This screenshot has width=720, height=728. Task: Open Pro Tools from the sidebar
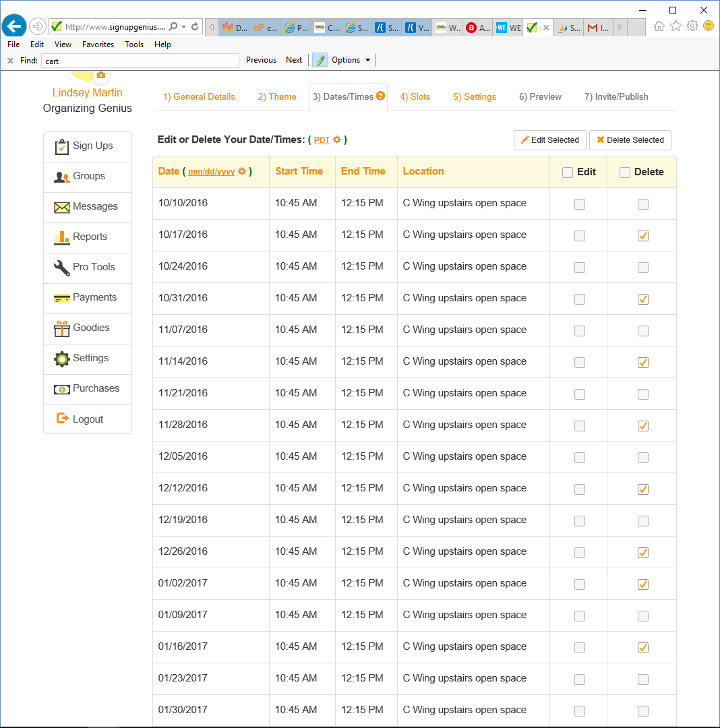88,268
